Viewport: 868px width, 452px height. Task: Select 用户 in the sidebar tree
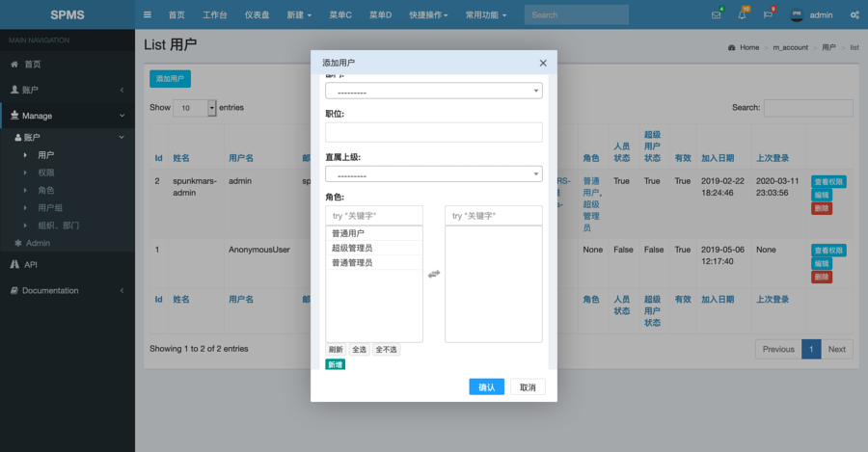[45, 155]
